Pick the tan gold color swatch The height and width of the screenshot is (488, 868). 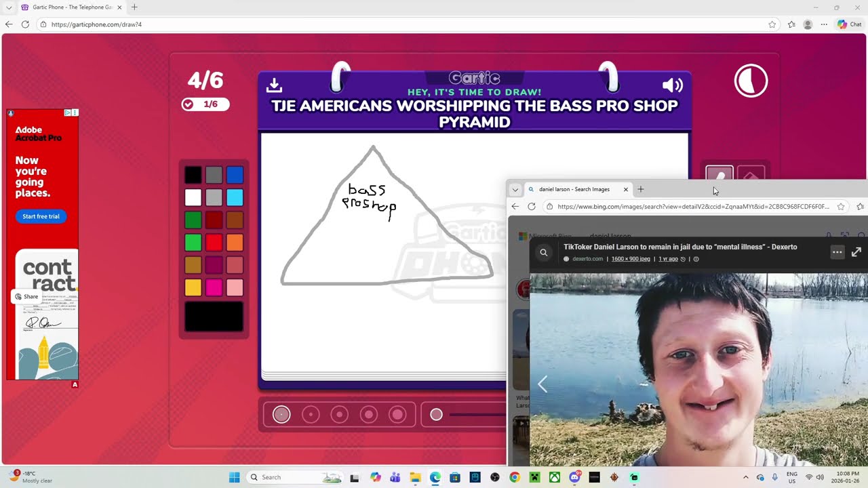(x=193, y=265)
